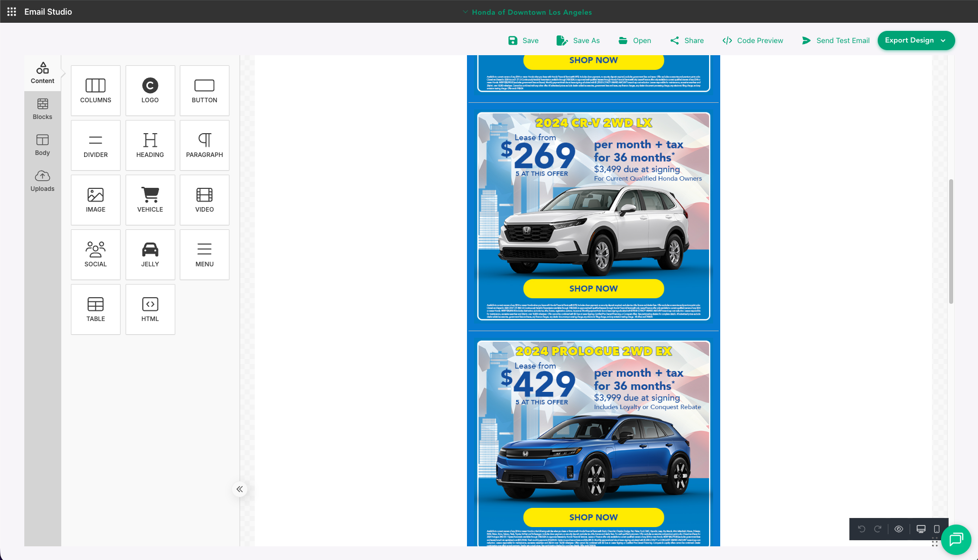978x560 pixels.
Task: Expand the Export Design dropdown
Action: (916, 41)
